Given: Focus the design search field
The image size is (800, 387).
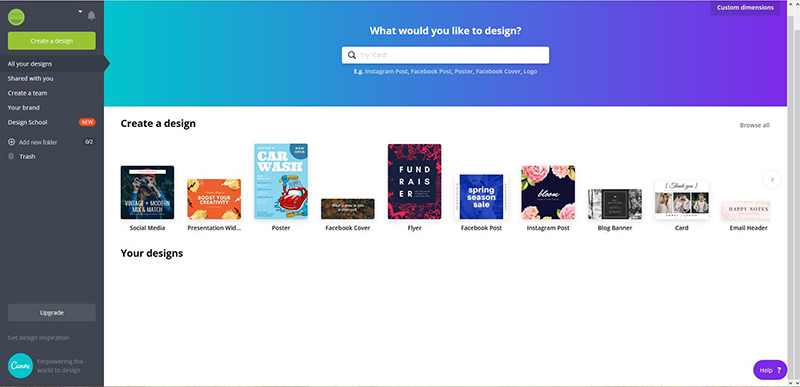Looking at the screenshot, I should [x=445, y=55].
